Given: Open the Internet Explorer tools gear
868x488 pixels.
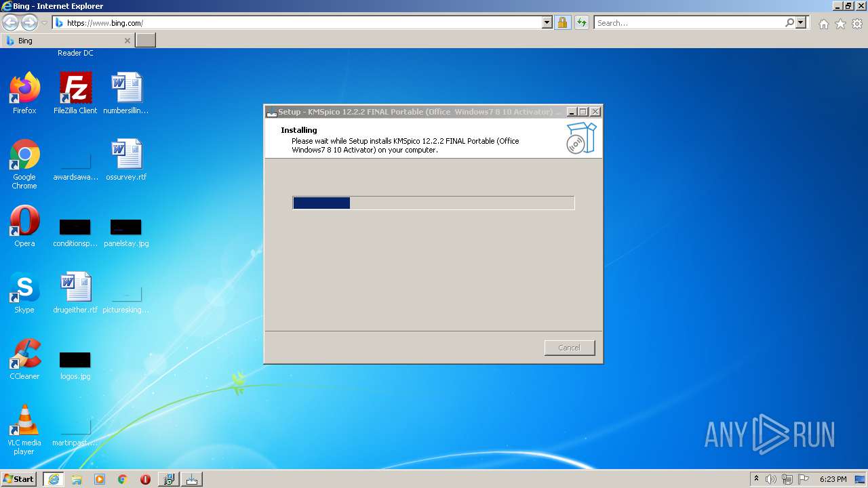Looking at the screenshot, I should 857,24.
